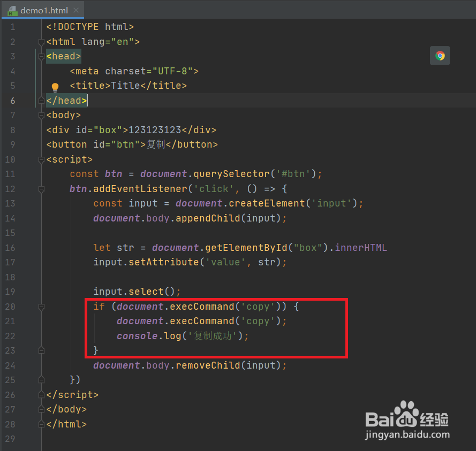The image size is (476, 451).
Task: Click the '#btn' string literal
Action: 293,174
